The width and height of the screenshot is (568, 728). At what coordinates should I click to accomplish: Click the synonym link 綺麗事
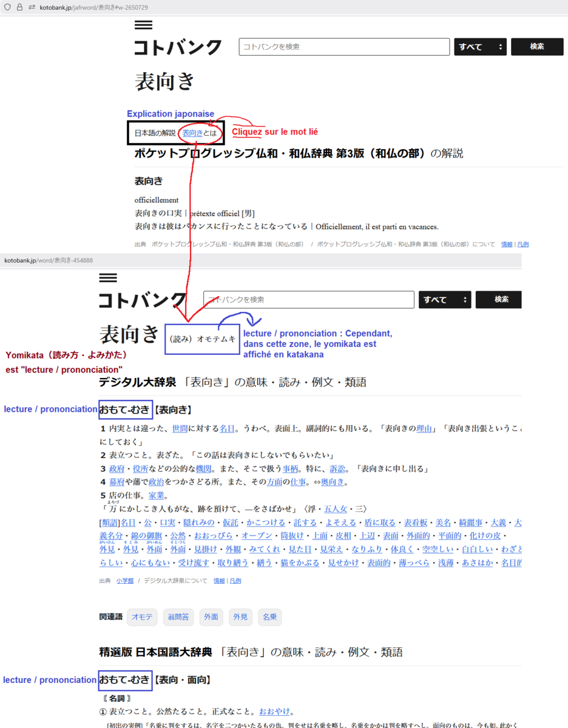(x=472, y=522)
